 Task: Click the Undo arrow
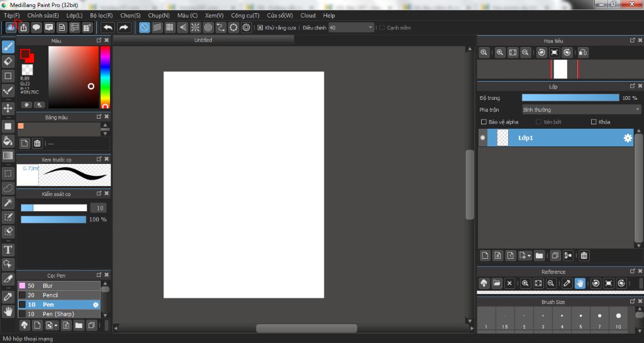pyautogui.click(x=108, y=28)
